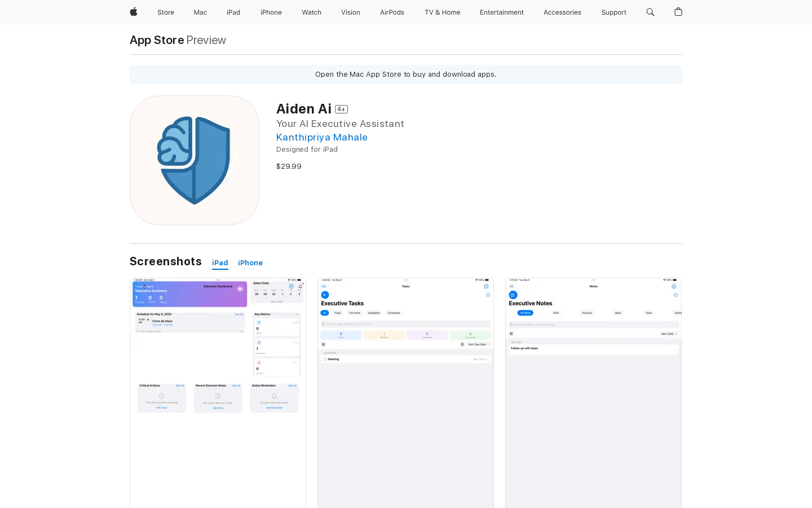Open the Entertainment menu
This screenshot has height=508, width=812.
tap(502, 12)
